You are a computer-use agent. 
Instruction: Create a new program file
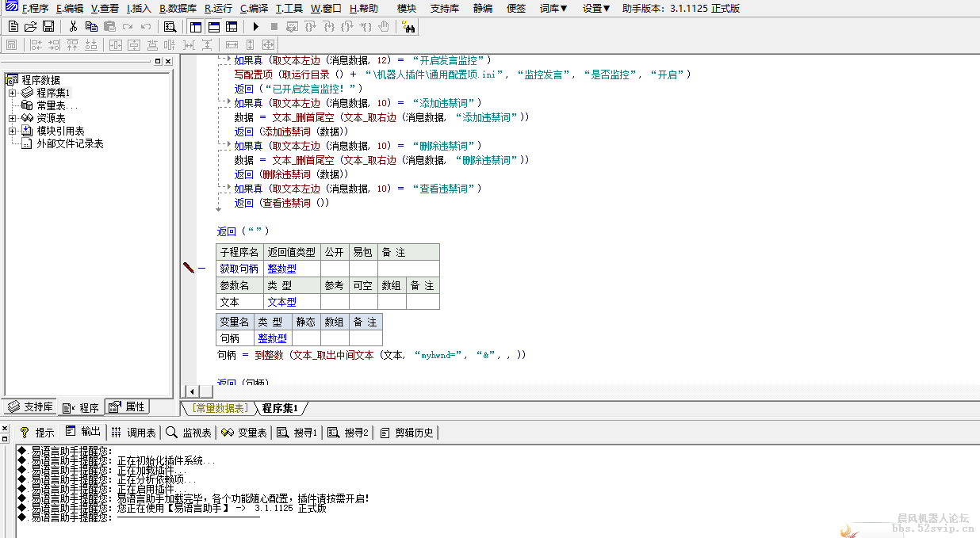13,26
